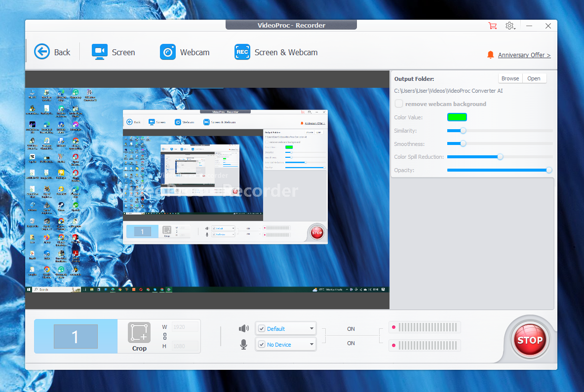584x392 pixels.
Task: Open the shopping cart icon
Action: 492,26
